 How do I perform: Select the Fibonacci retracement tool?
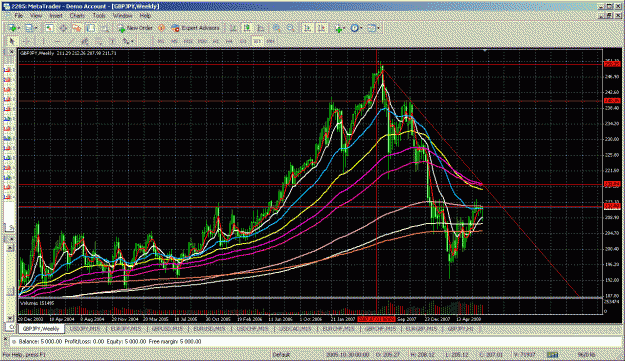click(98, 41)
